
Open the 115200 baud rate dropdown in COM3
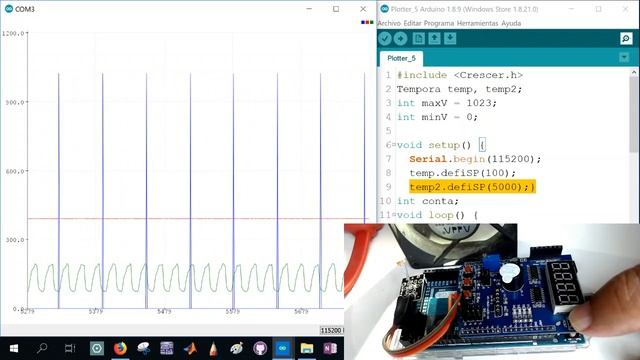[x=331, y=330]
